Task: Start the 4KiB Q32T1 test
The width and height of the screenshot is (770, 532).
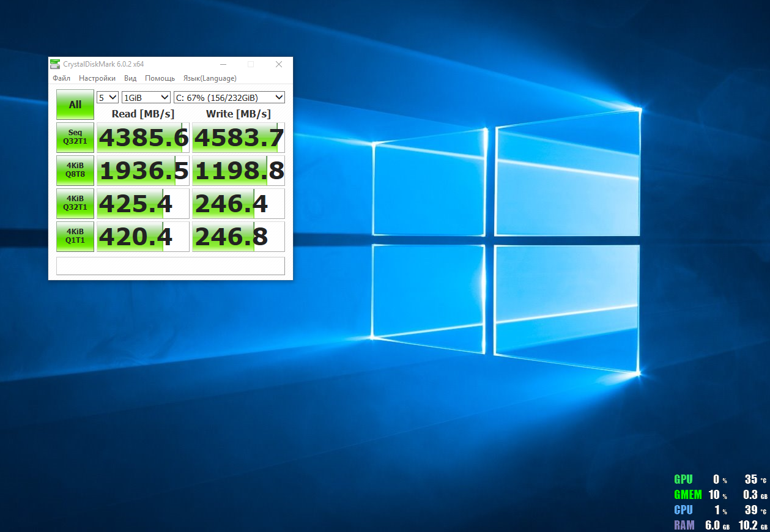Action: tap(75, 203)
